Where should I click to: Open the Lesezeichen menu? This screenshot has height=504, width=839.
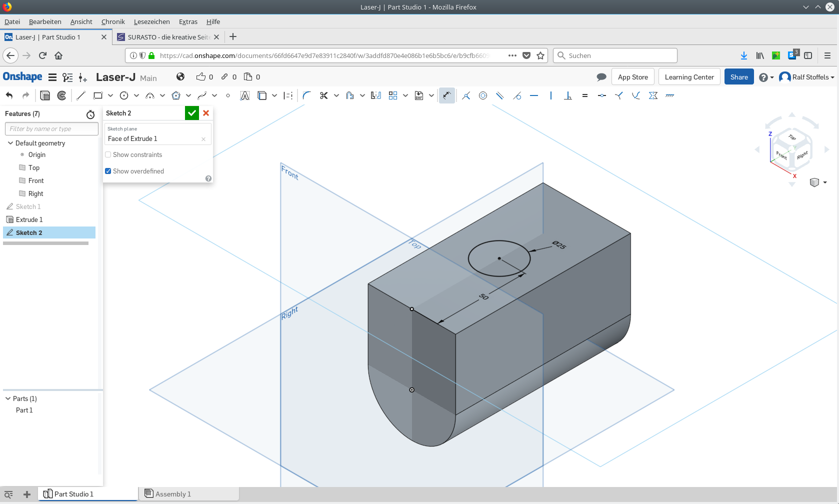tap(151, 21)
